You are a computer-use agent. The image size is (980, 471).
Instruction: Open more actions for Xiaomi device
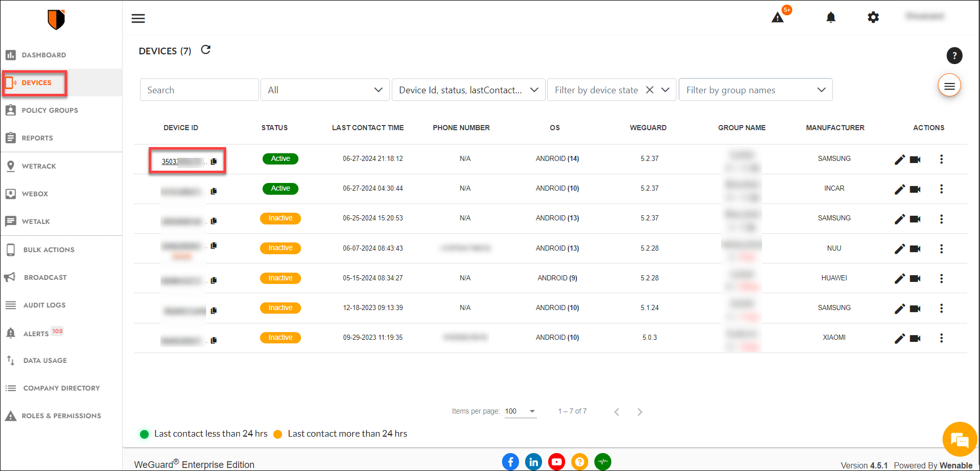click(x=941, y=338)
